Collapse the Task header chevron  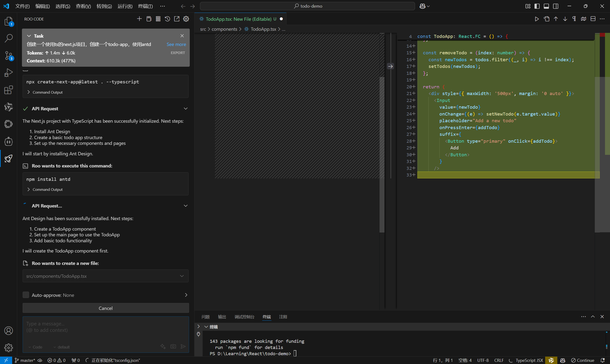[x=29, y=36]
